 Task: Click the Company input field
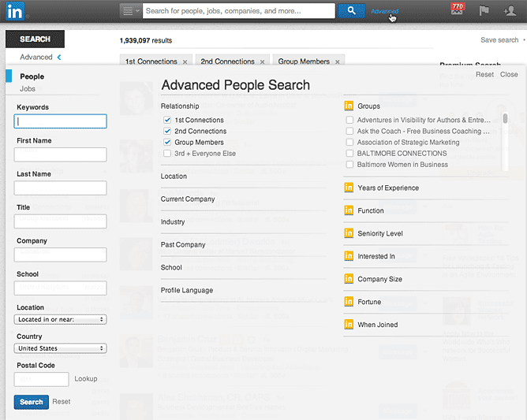(61, 255)
